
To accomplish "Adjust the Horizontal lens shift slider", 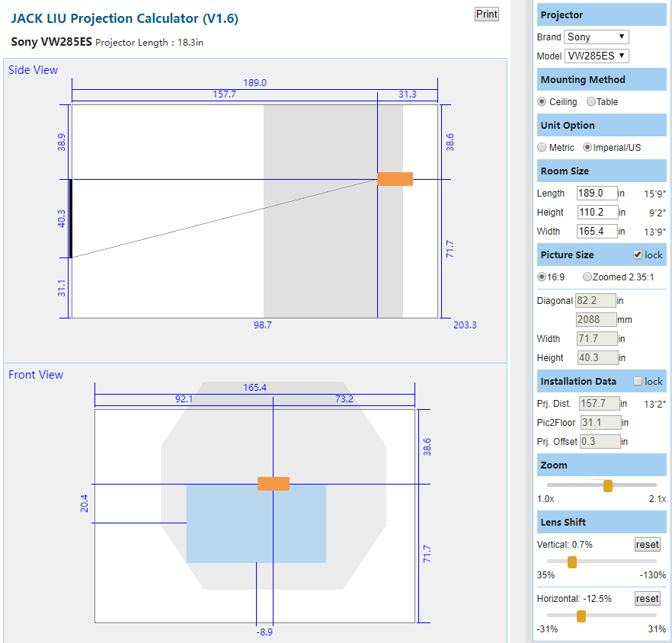I will coord(582,616).
